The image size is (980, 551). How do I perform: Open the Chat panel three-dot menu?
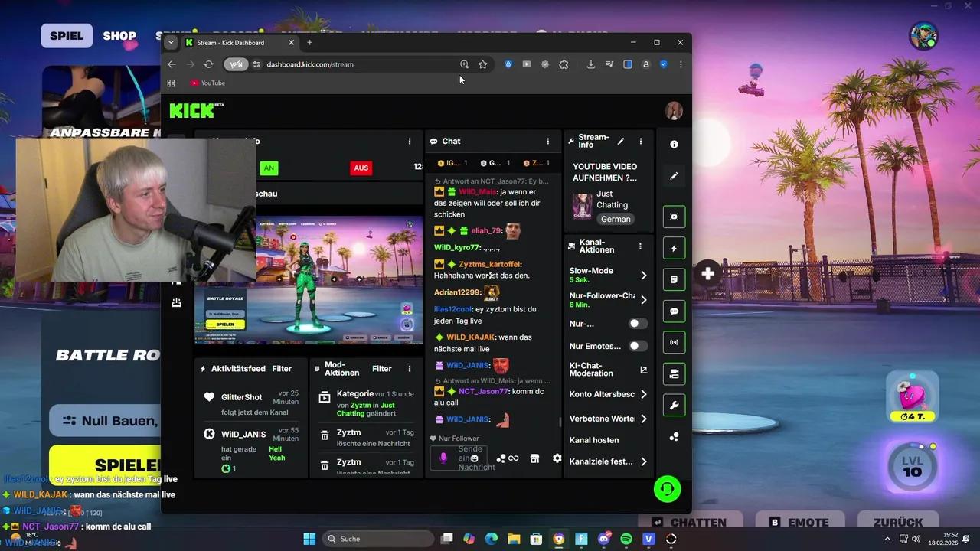[547, 141]
